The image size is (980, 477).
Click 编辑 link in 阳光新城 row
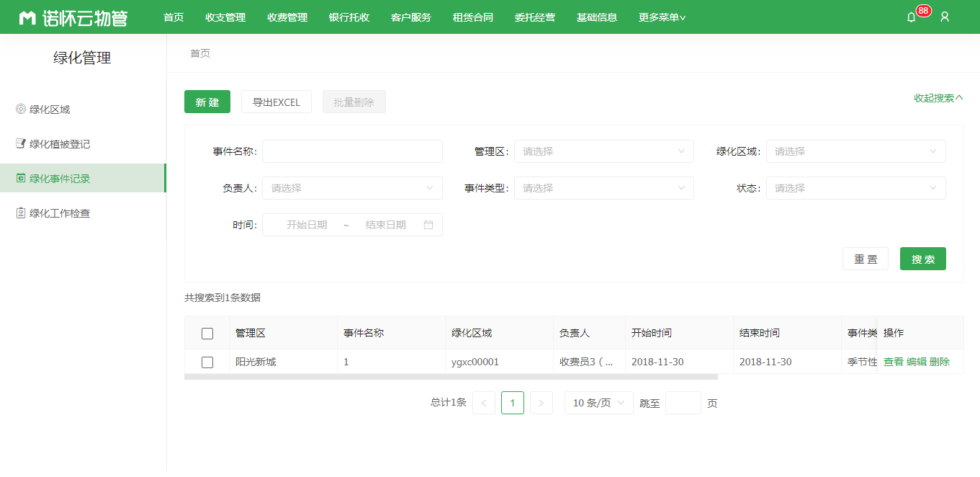917,362
